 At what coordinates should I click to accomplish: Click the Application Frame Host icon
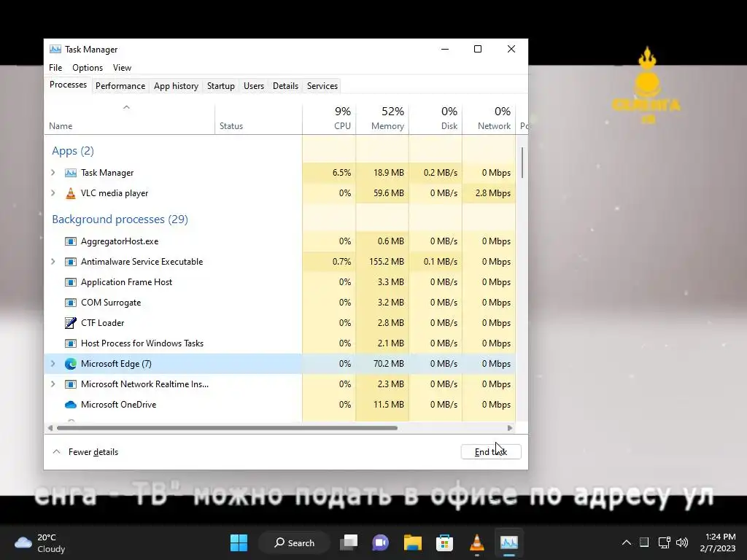(71, 282)
